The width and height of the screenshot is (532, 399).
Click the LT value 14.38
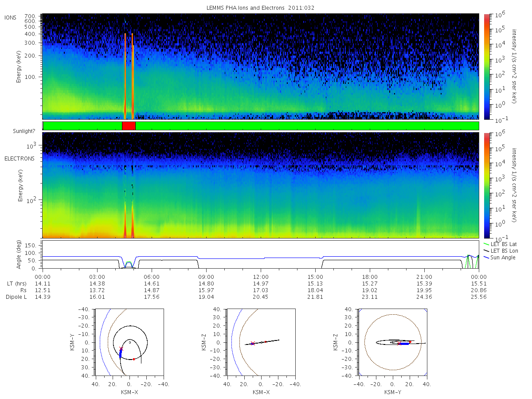(97, 283)
